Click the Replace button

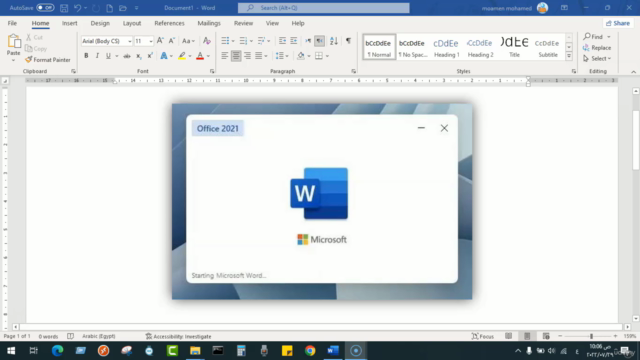pyautogui.click(x=597, y=48)
